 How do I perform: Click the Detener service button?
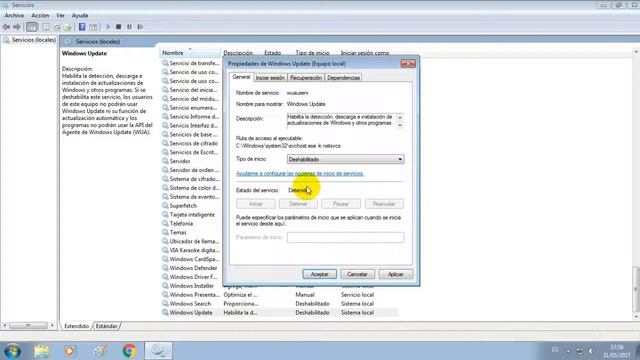pos(298,204)
